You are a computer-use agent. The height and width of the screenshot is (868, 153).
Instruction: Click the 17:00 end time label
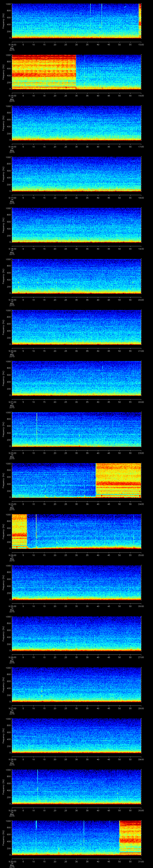pyautogui.click(x=141, y=147)
